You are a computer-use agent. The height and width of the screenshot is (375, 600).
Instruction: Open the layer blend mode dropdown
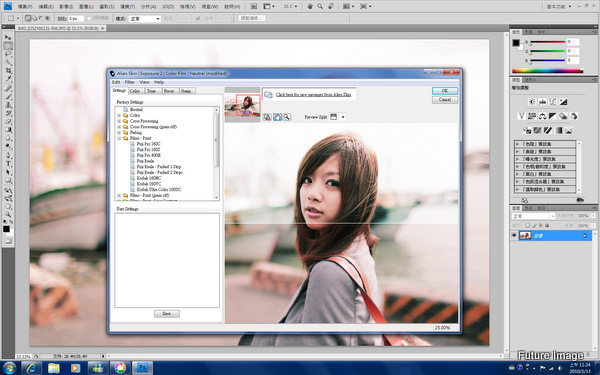click(533, 216)
